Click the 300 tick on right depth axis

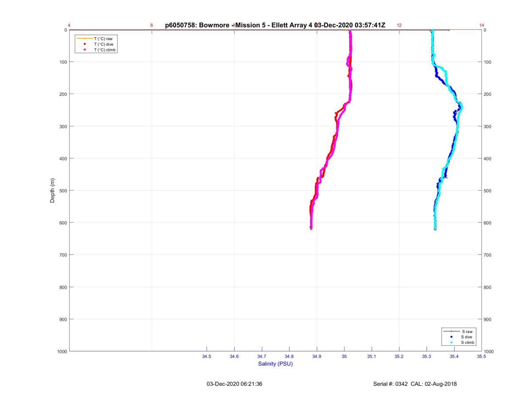(x=488, y=126)
